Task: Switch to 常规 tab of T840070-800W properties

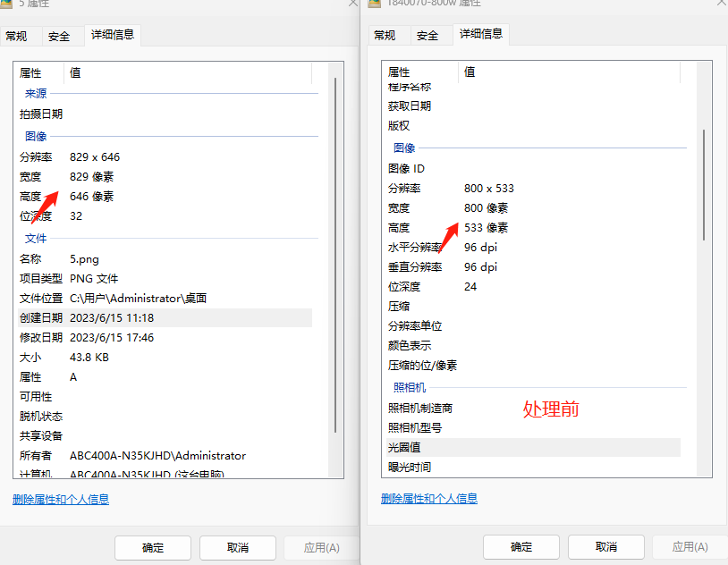Action: point(386,36)
